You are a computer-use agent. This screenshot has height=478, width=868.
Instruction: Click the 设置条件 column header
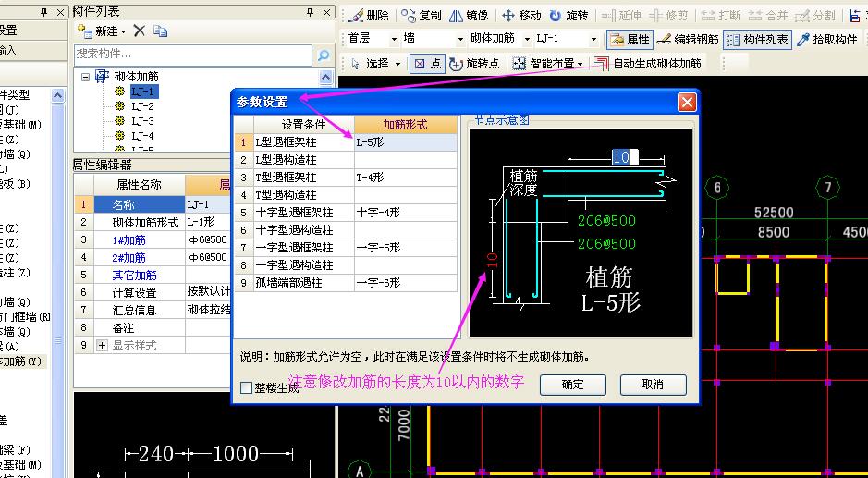coord(303,125)
